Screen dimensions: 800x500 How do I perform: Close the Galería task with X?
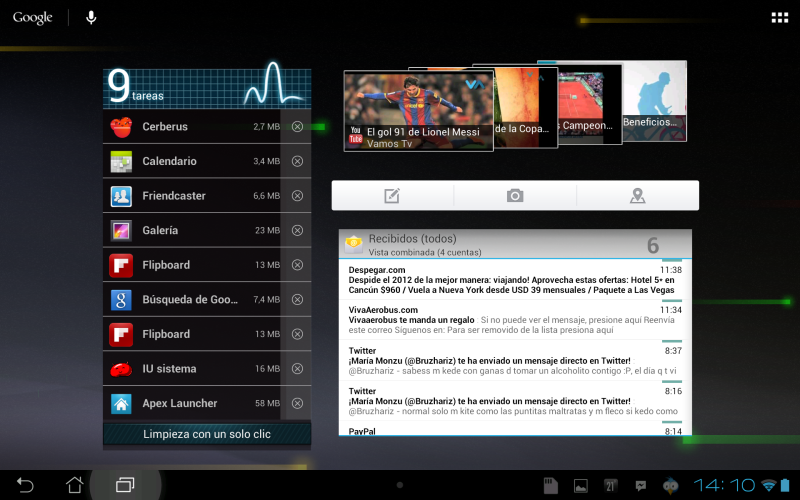(x=297, y=231)
